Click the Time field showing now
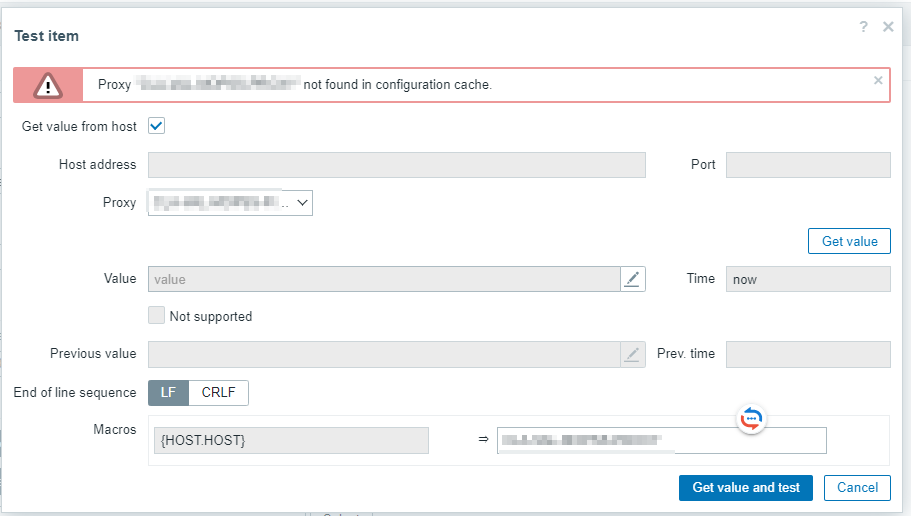Image resolution: width=911 pixels, height=516 pixels. click(x=807, y=280)
